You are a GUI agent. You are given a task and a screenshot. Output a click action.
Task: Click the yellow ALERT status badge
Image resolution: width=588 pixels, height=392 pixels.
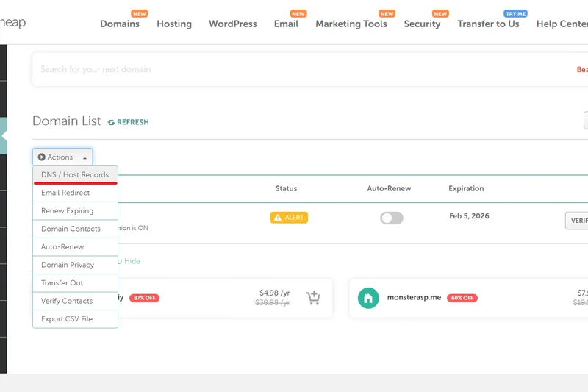(289, 218)
